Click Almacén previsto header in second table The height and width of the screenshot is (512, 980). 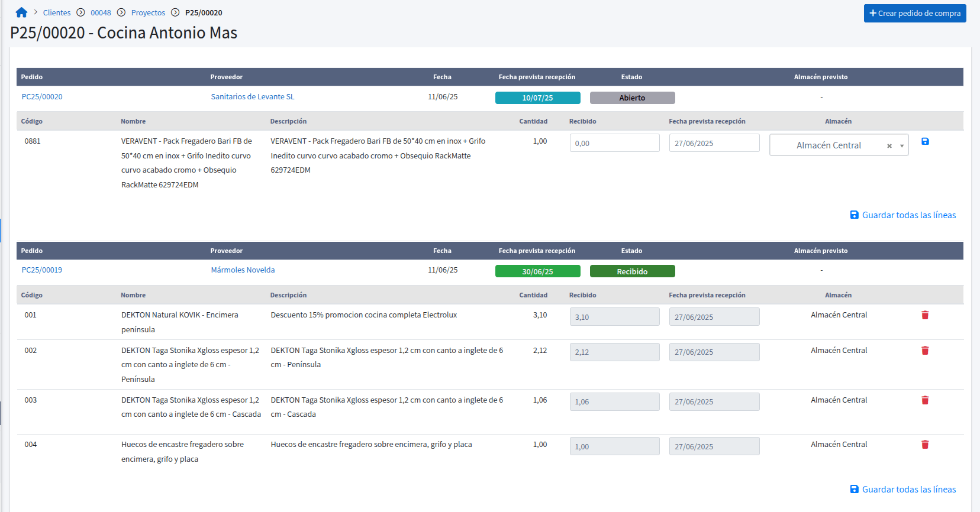[x=821, y=251]
